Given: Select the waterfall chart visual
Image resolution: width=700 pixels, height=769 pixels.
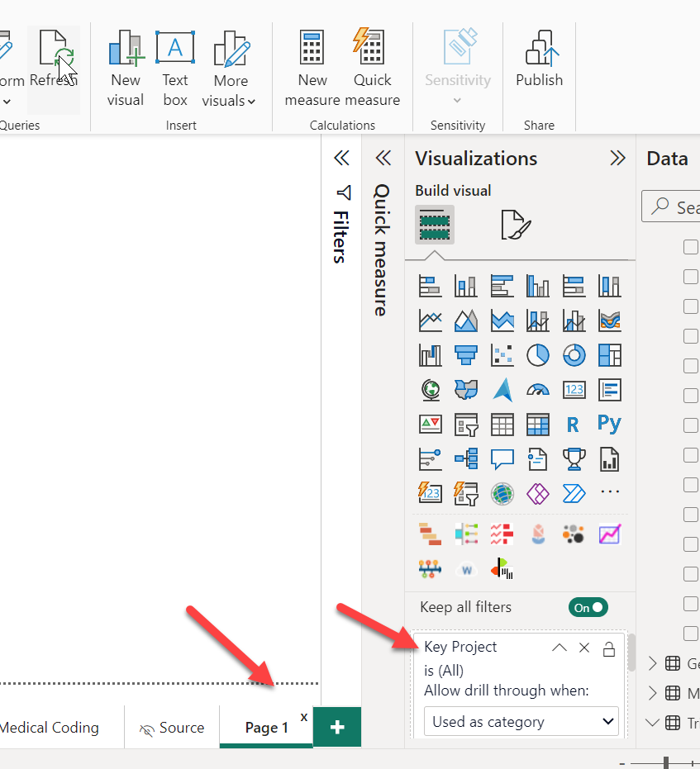Looking at the screenshot, I should click(431, 355).
